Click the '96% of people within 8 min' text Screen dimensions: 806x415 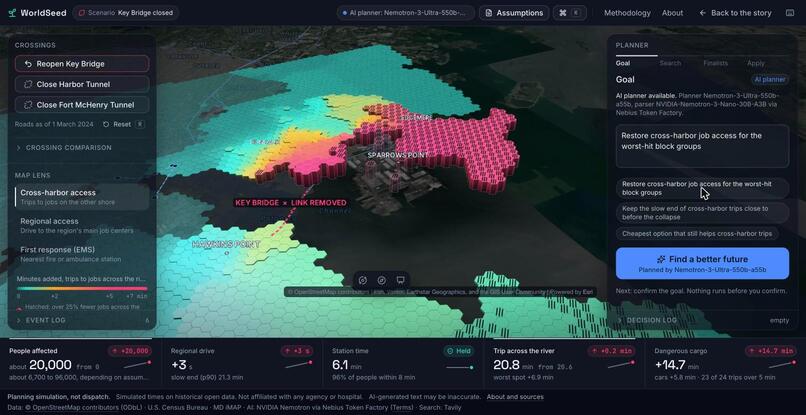pos(373,378)
